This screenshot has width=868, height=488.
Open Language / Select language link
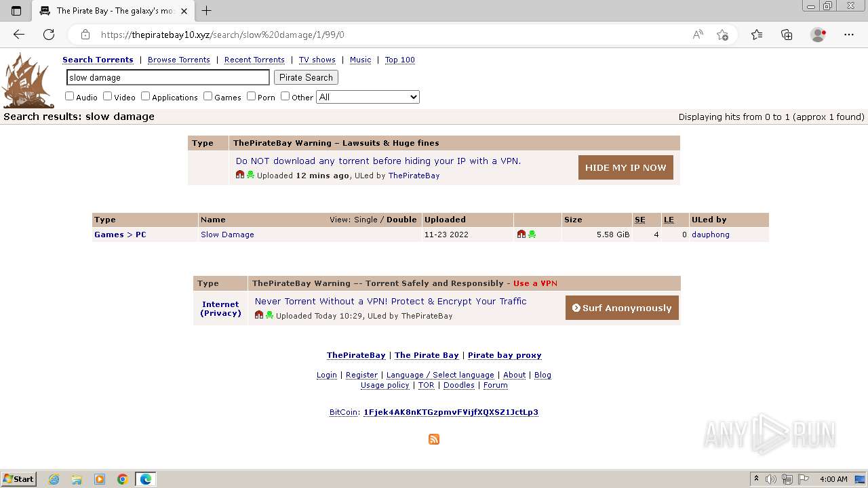pyautogui.click(x=440, y=375)
